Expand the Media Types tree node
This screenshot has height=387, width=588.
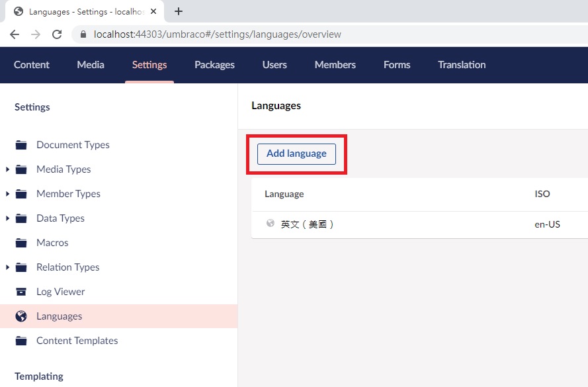click(x=7, y=169)
